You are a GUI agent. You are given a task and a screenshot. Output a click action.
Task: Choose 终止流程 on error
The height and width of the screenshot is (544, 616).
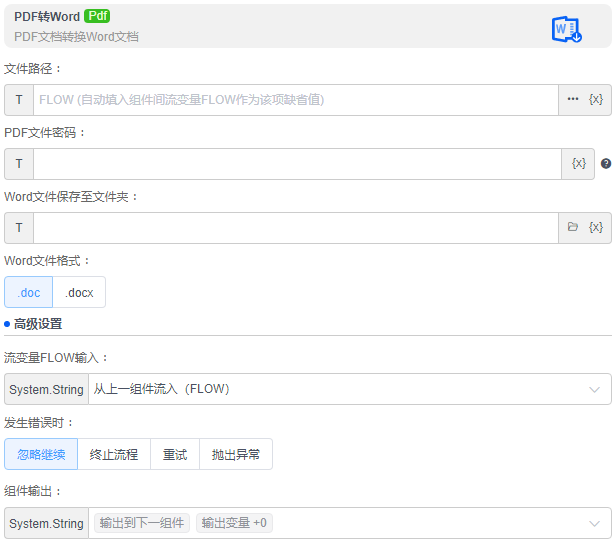pos(114,454)
